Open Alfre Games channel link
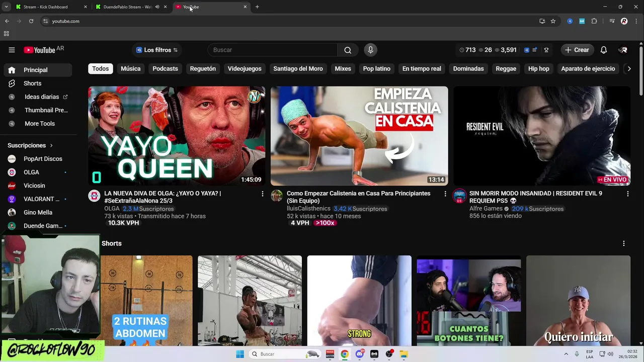 pyautogui.click(x=486, y=209)
